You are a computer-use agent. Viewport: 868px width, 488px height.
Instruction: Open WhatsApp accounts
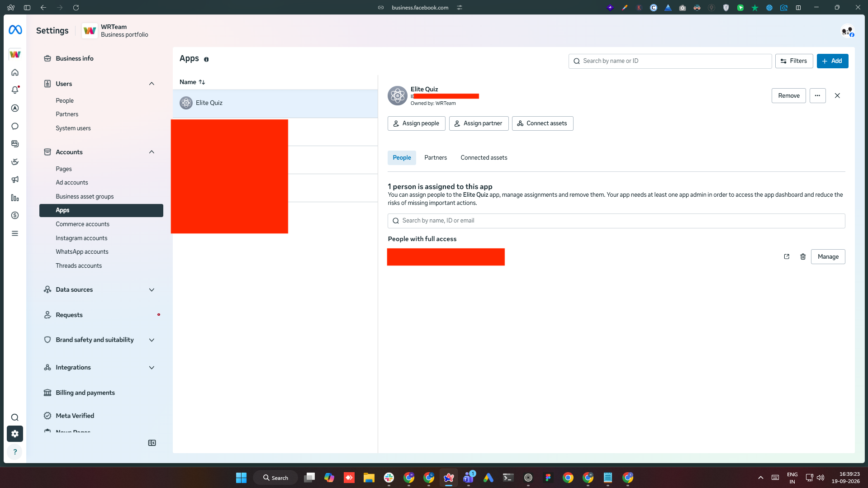pyautogui.click(x=82, y=251)
